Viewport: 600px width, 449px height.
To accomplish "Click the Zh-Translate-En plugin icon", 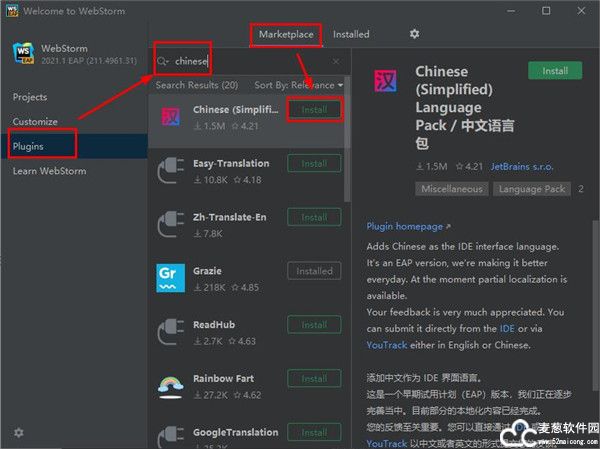I will click(171, 224).
